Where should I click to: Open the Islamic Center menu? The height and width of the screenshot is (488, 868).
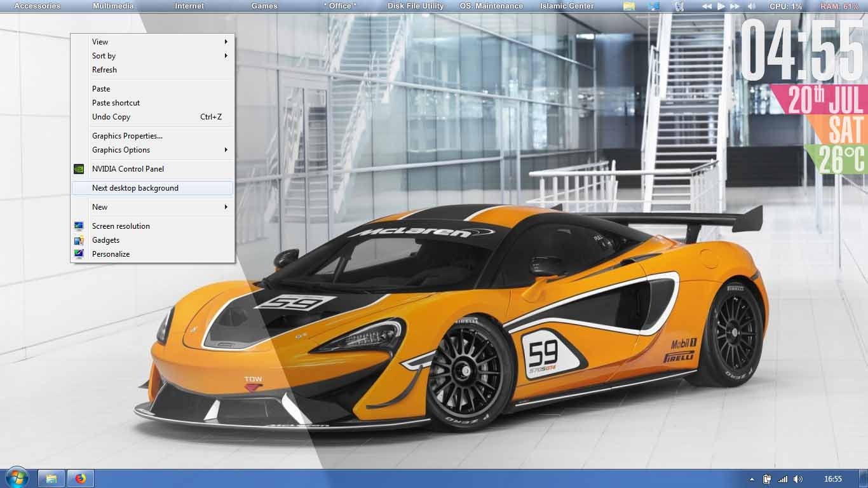coord(567,6)
